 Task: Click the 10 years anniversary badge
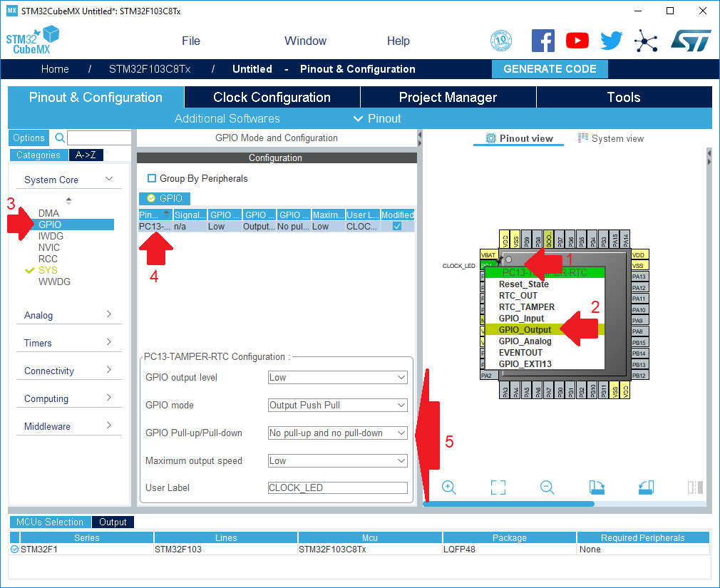(501, 41)
